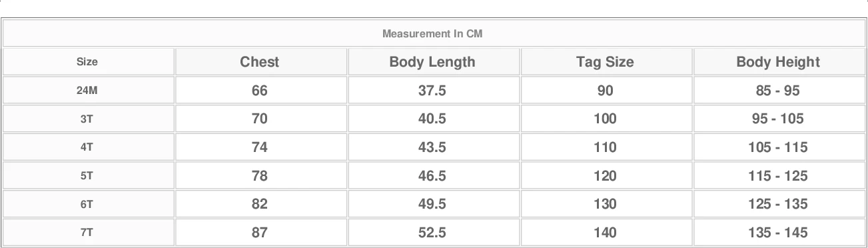This screenshot has width=868, height=248.
Task: Click tag size value 110
Action: click(x=605, y=147)
